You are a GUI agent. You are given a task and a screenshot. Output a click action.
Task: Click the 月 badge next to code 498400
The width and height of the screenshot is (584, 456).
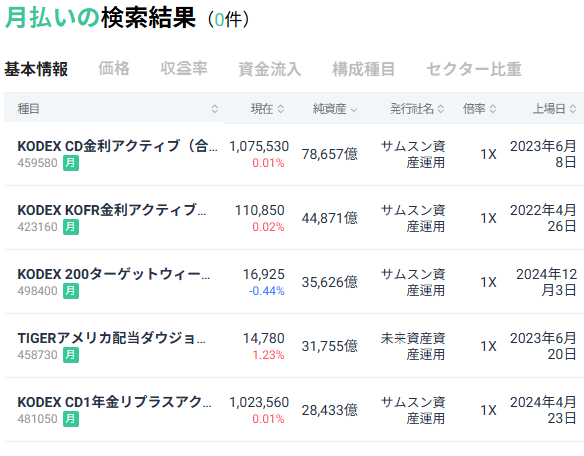(71, 291)
